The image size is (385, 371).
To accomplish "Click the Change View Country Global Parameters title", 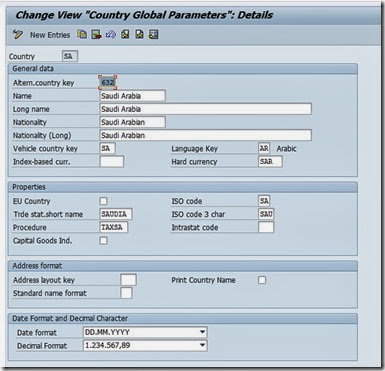I will pos(144,15).
